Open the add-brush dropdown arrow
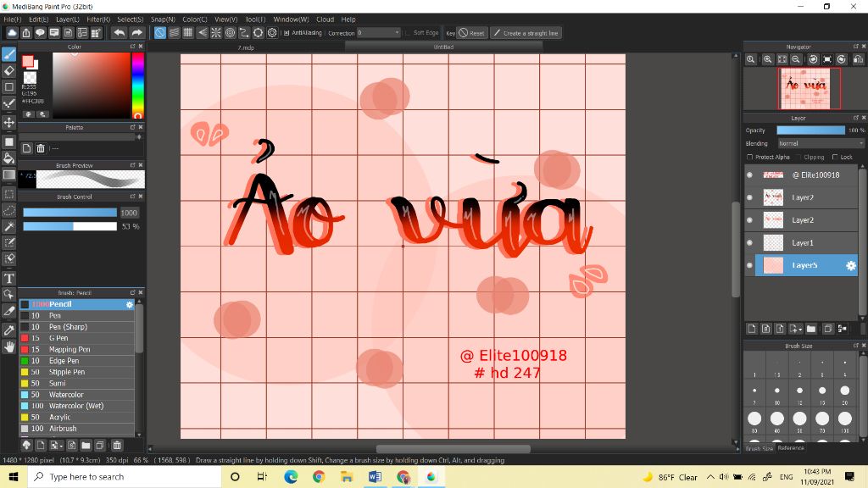868x488 pixels. point(61,446)
